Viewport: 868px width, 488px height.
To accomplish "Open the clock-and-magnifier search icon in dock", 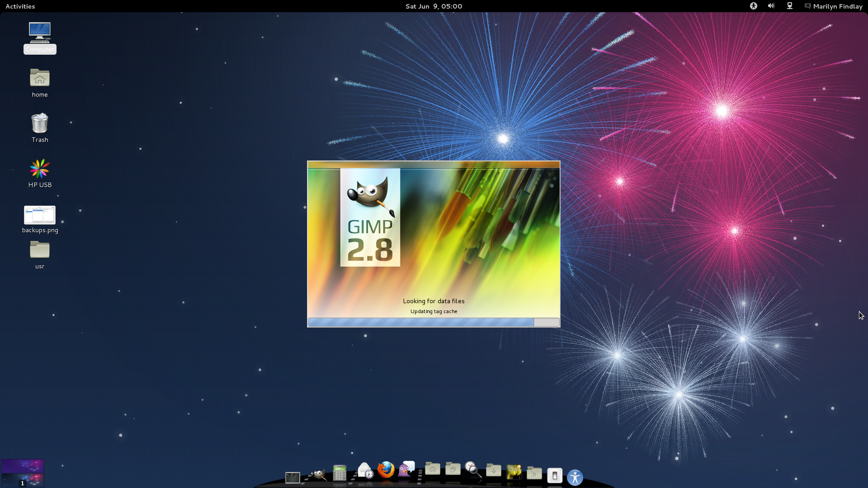I will (x=473, y=469).
